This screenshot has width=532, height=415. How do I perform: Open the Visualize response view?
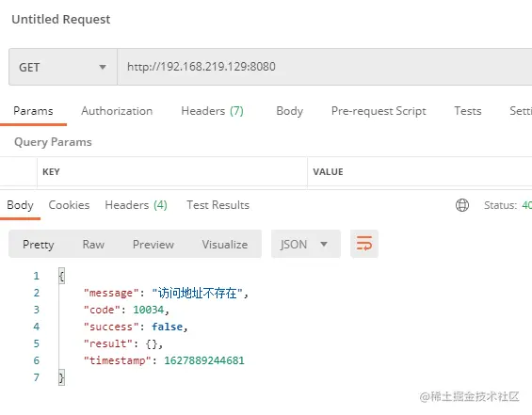[x=225, y=244]
